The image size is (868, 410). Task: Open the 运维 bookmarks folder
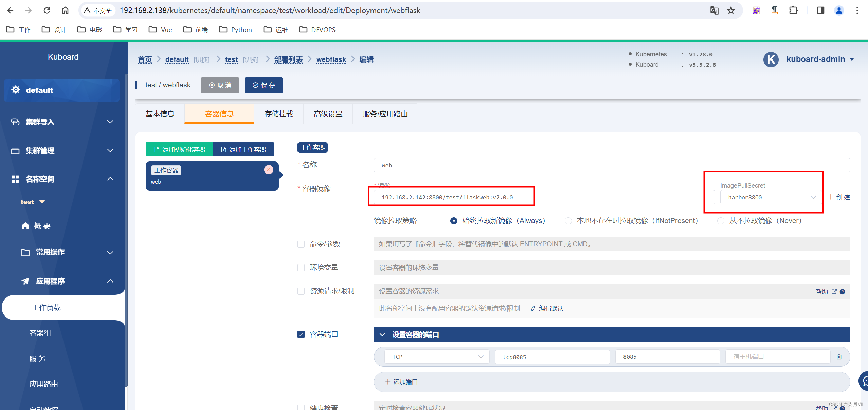(275, 30)
